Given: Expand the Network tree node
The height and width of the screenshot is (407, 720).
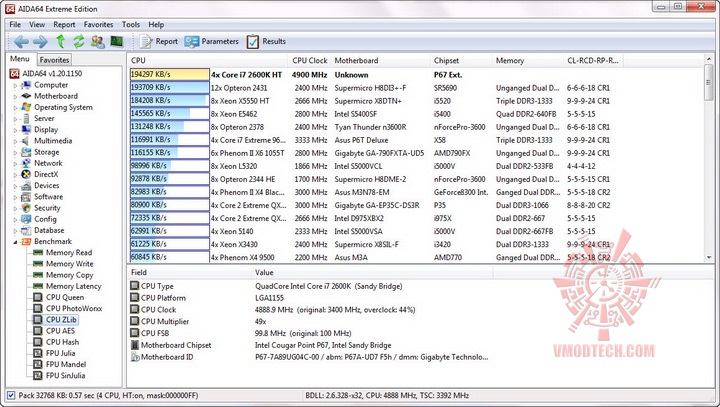Looking at the screenshot, I should 15,164.
